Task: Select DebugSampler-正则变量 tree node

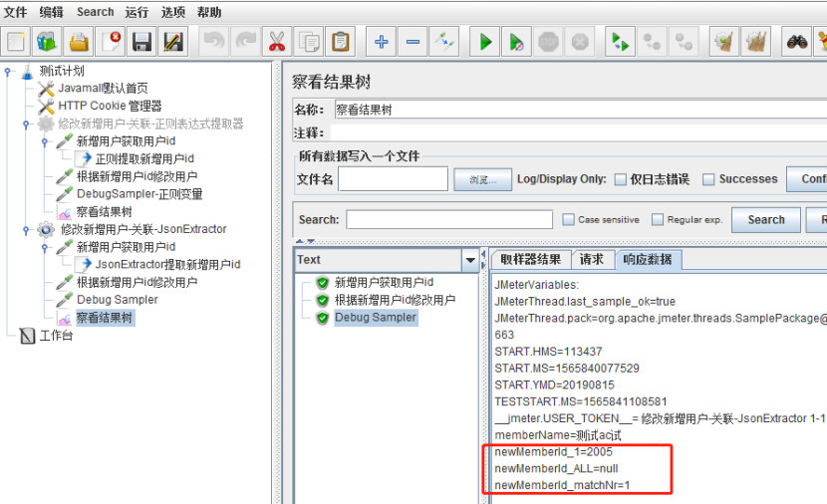Action: click(x=139, y=194)
